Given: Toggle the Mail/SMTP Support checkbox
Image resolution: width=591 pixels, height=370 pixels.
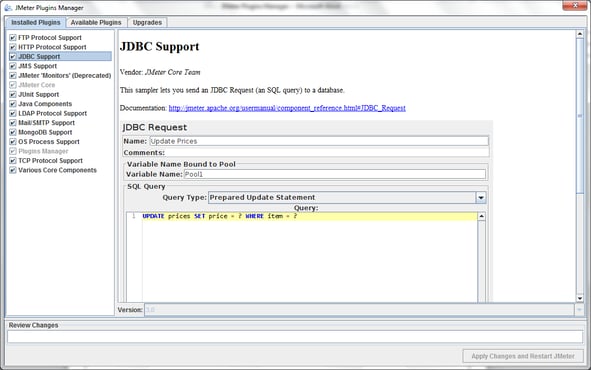Looking at the screenshot, I should point(13,123).
